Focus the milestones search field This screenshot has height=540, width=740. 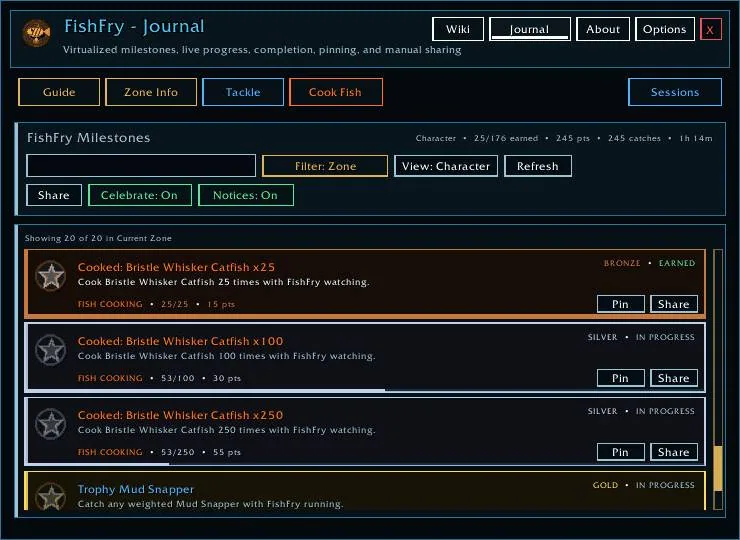coord(141,166)
